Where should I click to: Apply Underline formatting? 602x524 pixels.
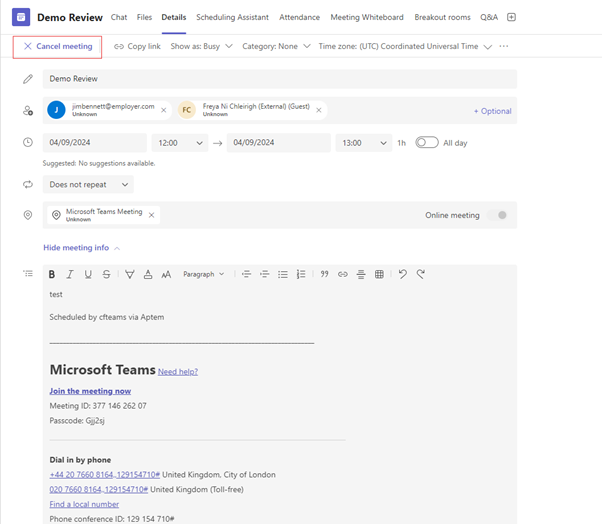(88, 274)
